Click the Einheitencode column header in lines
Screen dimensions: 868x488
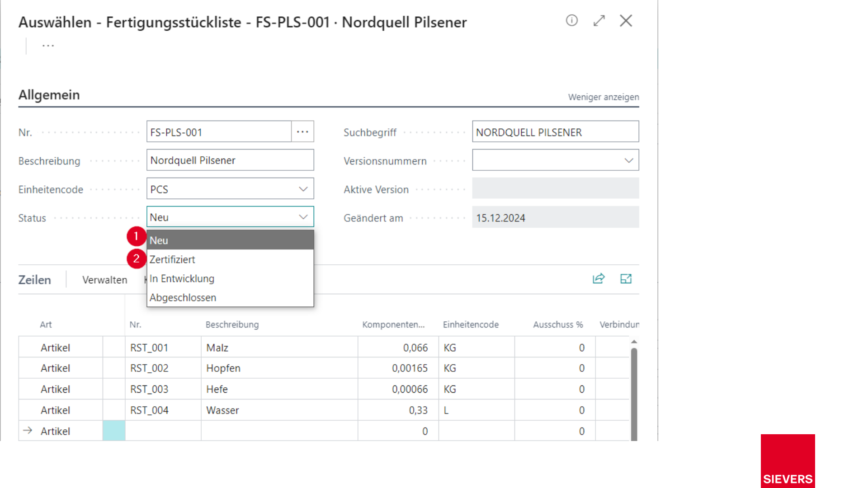click(x=471, y=324)
